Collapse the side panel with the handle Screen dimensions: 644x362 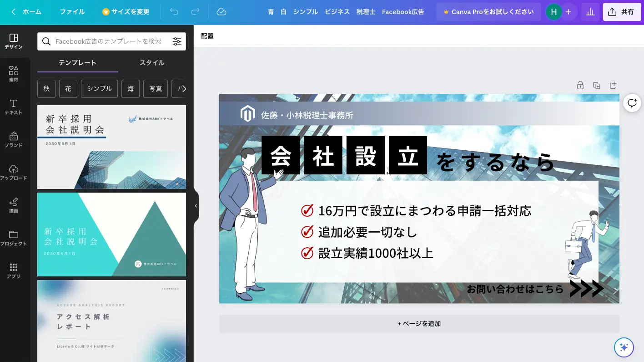[196, 206]
